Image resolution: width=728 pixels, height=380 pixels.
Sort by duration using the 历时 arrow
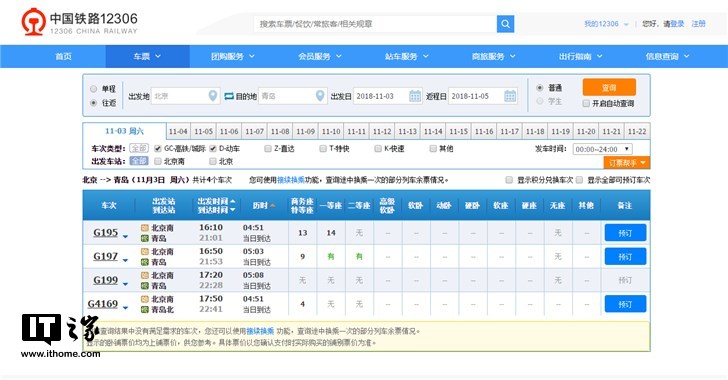pyautogui.click(x=273, y=205)
